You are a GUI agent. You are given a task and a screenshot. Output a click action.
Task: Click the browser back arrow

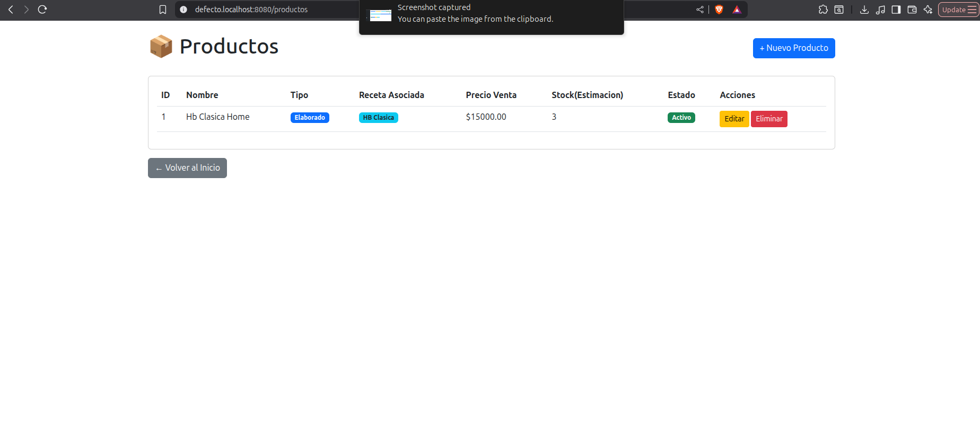point(11,10)
